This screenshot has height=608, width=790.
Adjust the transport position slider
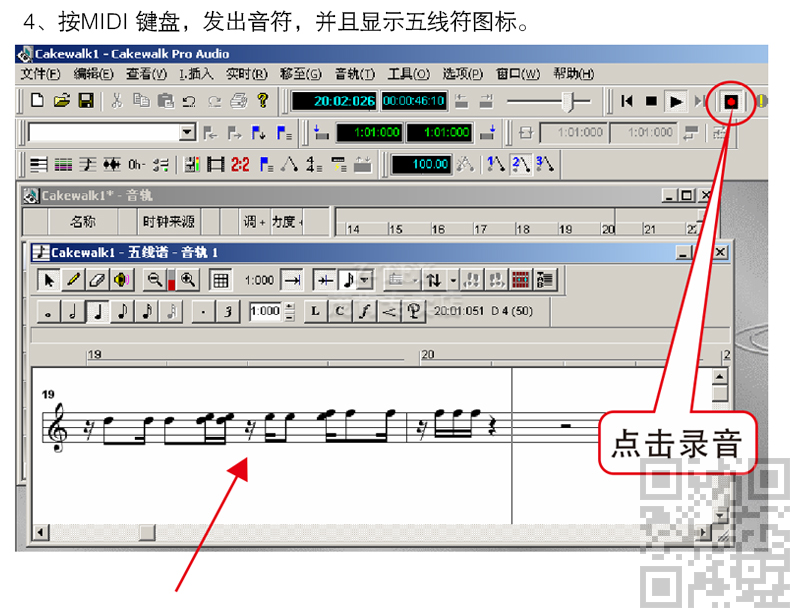[569, 102]
